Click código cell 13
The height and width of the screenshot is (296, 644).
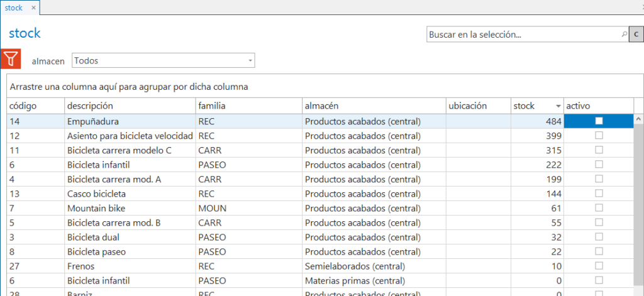pyautogui.click(x=35, y=194)
